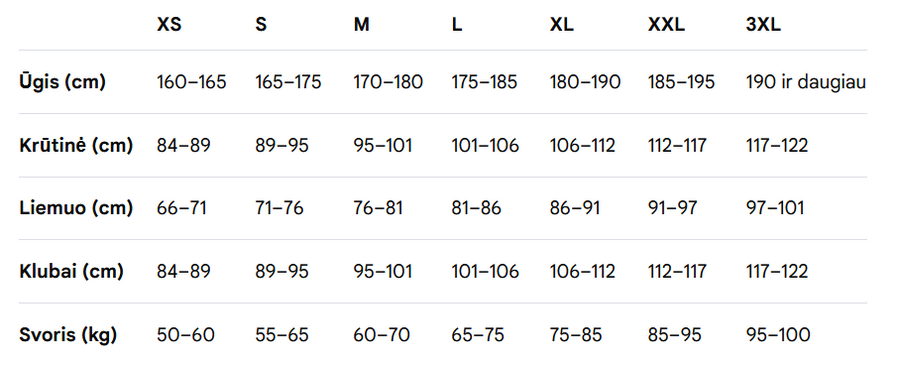Click the Krūtinė (cm) row label
This screenshot has height=366, width=900.
[76, 145]
